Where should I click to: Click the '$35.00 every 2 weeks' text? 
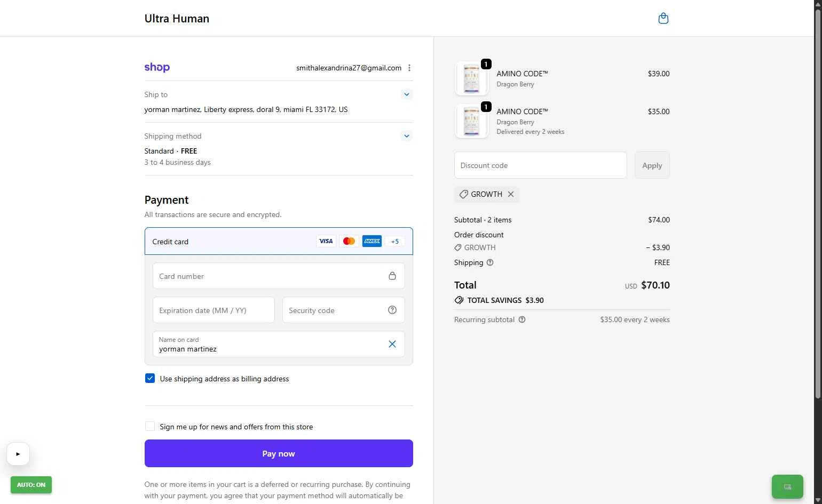(635, 319)
